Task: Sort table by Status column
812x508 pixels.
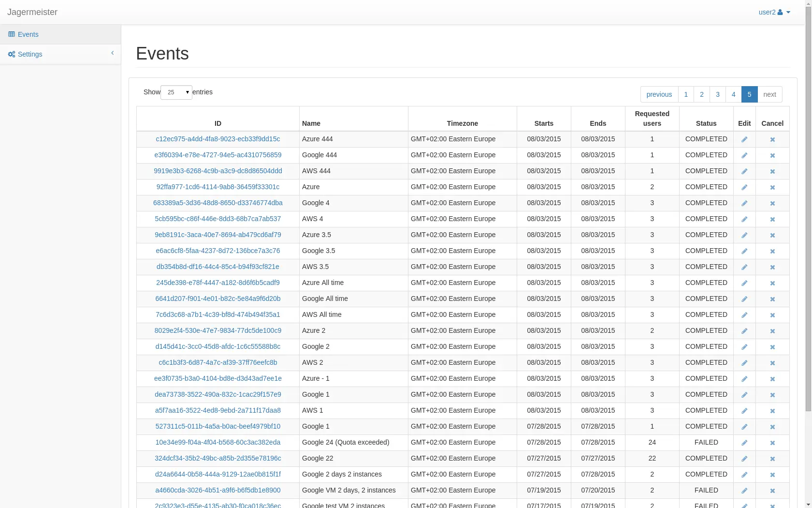Action: point(706,123)
